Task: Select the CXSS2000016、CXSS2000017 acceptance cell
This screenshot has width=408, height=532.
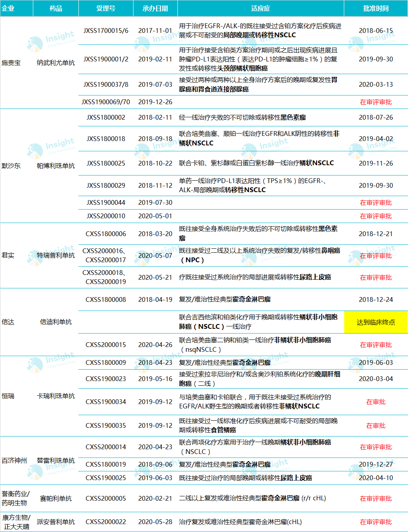Action: (x=106, y=256)
